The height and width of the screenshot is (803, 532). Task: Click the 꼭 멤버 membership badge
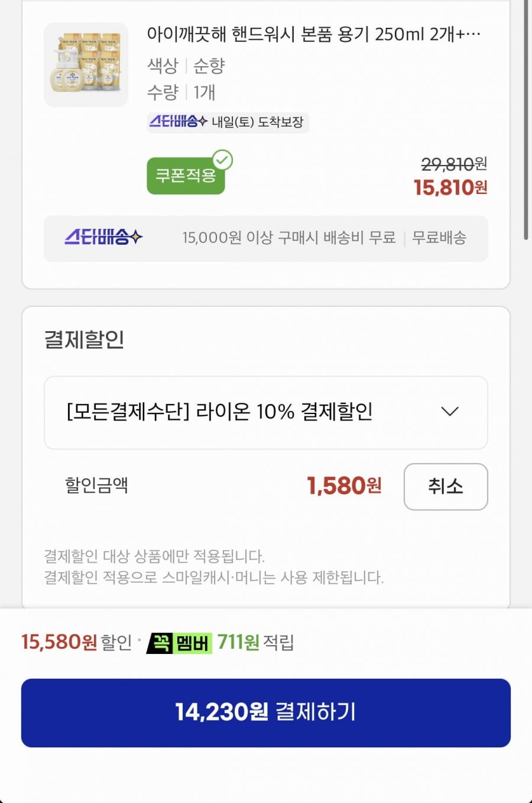pyautogui.click(x=179, y=642)
